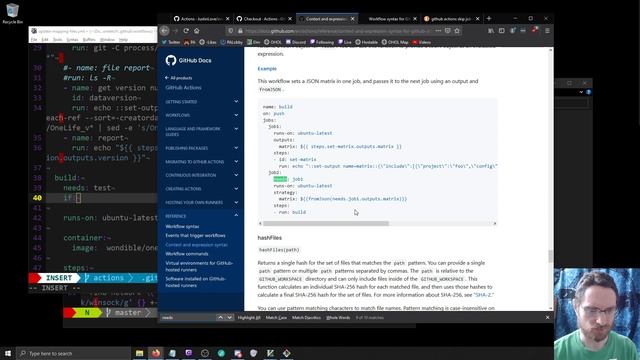Open Workflow syntax sidebar link
Image resolution: width=640 pixels, height=360 pixels.
pyautogui.click(x=182, y=227)
